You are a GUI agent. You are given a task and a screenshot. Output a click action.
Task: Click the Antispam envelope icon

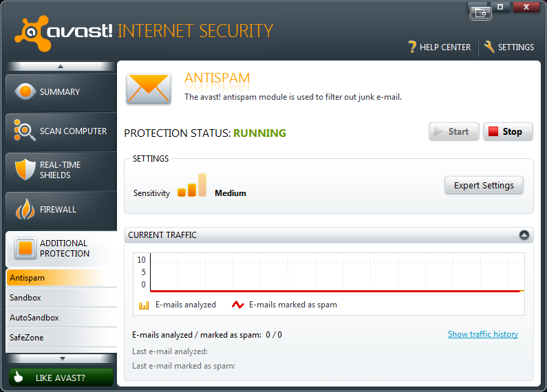[x=149, y=89]
